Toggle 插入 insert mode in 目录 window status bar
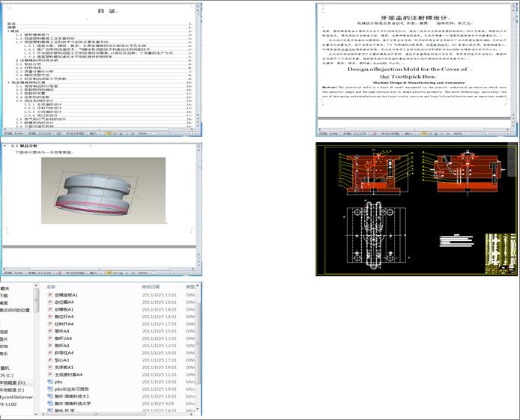The image size is (520, 420). tap(94, 133)
